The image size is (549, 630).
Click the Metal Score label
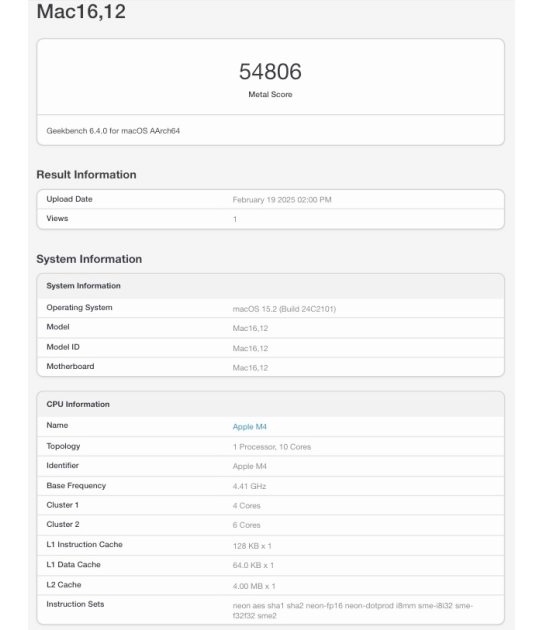270,94
